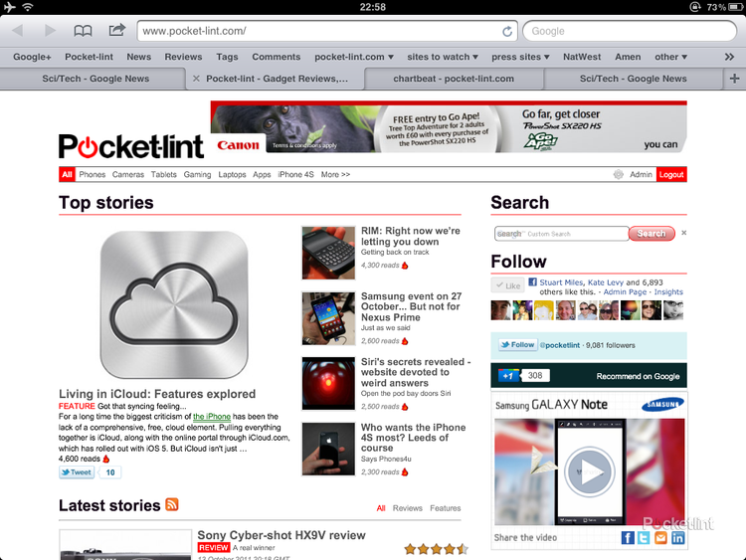Tap the Safari forward arrow
This screenshot has height=560, width=746.
pyautogui.click(x=50, y=31)
